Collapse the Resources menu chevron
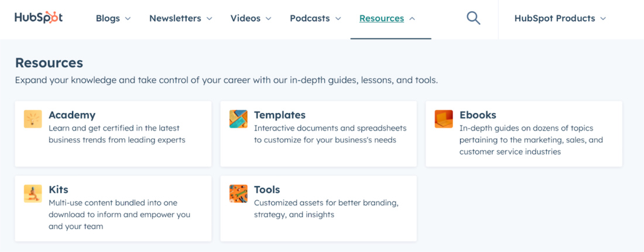 (x=412, y=19)
